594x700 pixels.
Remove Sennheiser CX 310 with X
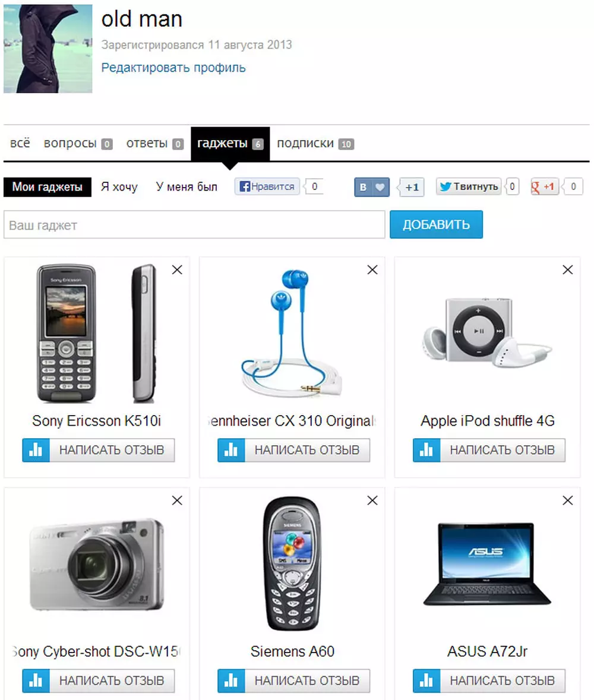(372, 270)
